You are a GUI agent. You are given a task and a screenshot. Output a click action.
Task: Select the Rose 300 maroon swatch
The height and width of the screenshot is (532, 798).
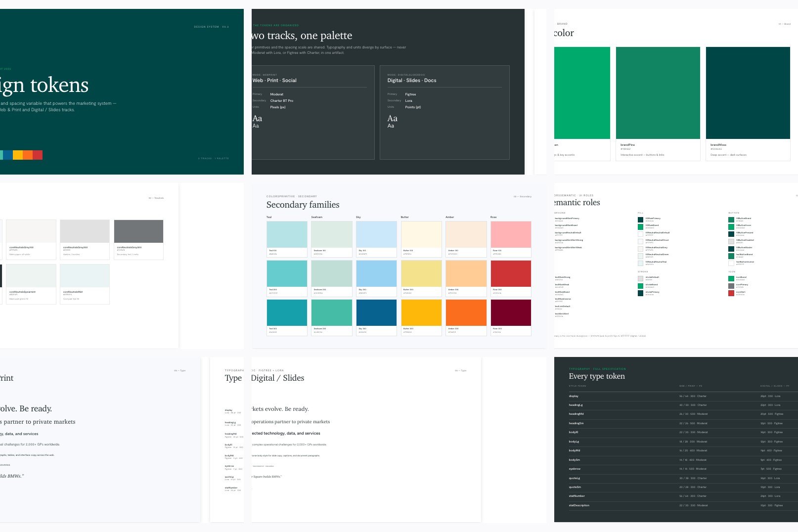(511, 312)
